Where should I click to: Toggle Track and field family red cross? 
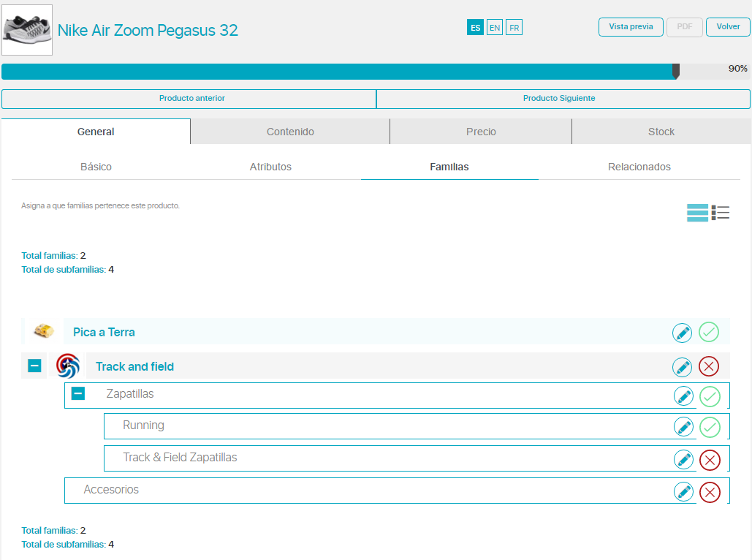[709, 366]
